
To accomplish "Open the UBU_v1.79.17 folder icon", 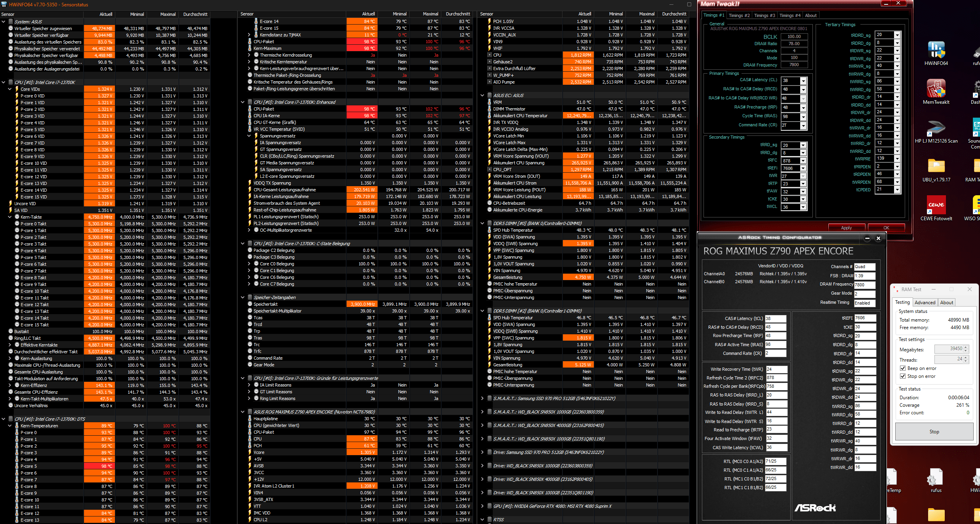I will (x=936, y=166).
